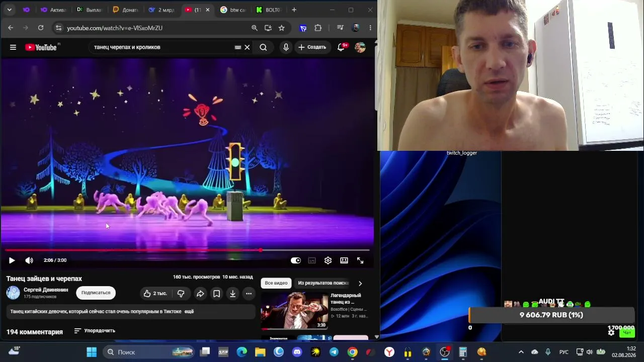Switch to the BOLT0... browser tab
644x362 pixels.
tap(269, 10)
